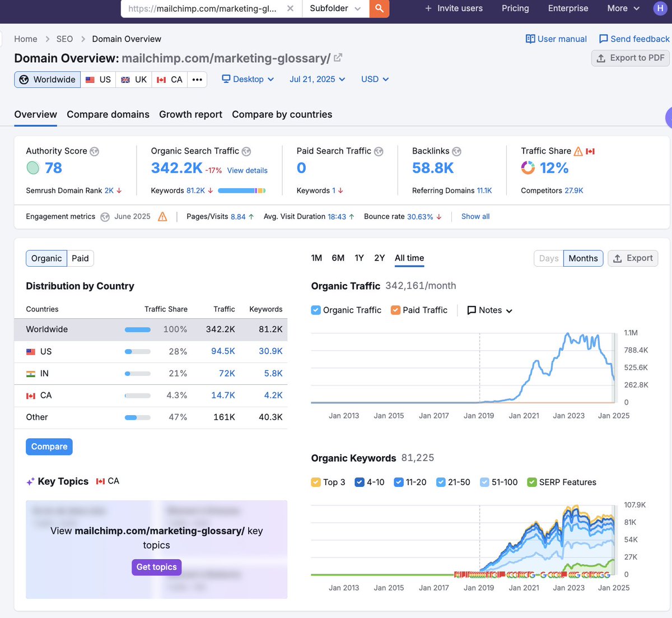Click the Notes speech bubble icon
Screen dimensions: 672x618
472,310
